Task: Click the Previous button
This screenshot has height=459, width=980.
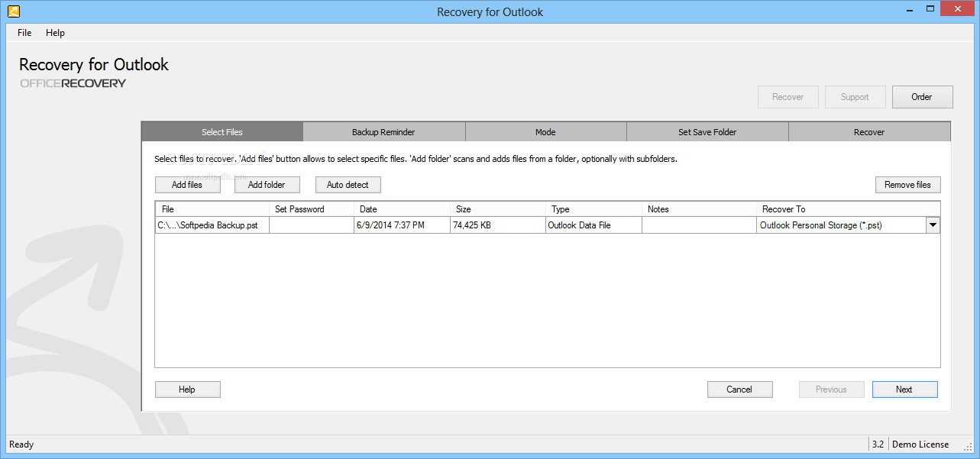Action: click(831, 390)
